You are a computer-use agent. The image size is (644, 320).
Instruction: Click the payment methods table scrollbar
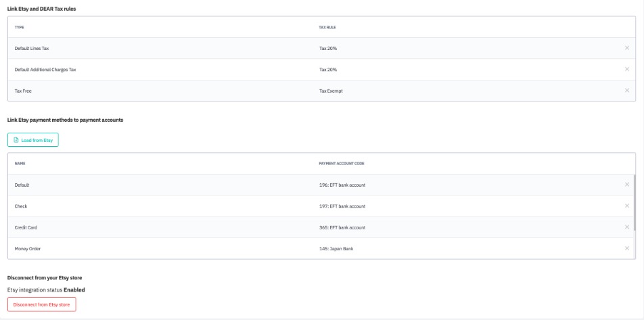tap(634, 203)
